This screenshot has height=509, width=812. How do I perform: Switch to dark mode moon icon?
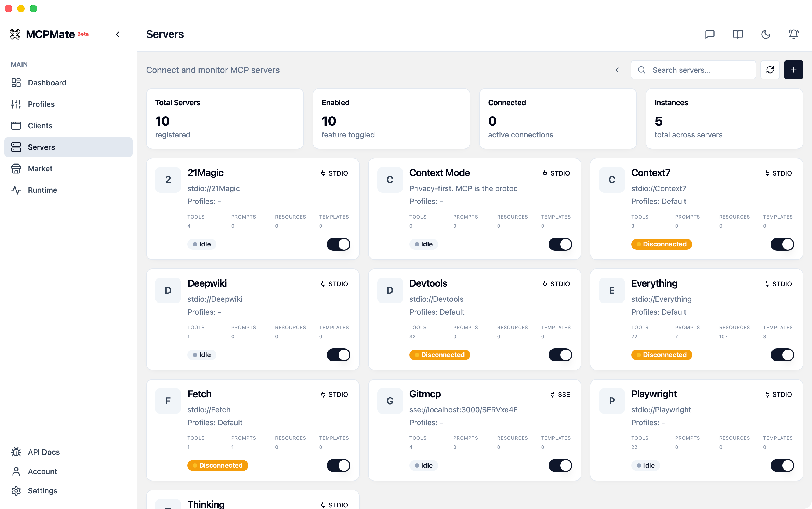766,34
